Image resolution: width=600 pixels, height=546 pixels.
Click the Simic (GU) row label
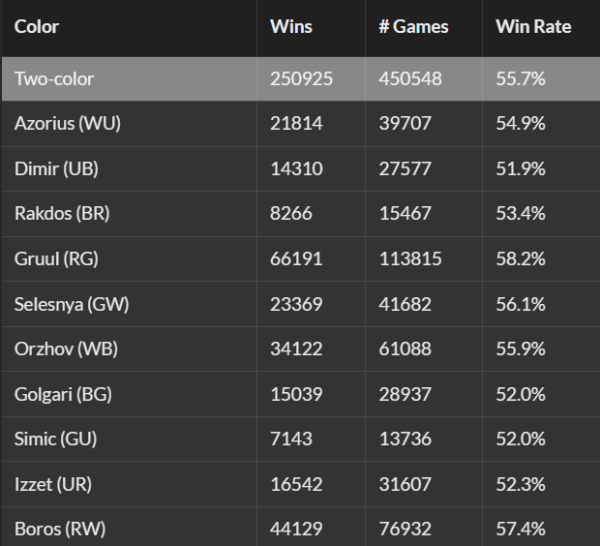pos(56,439)
